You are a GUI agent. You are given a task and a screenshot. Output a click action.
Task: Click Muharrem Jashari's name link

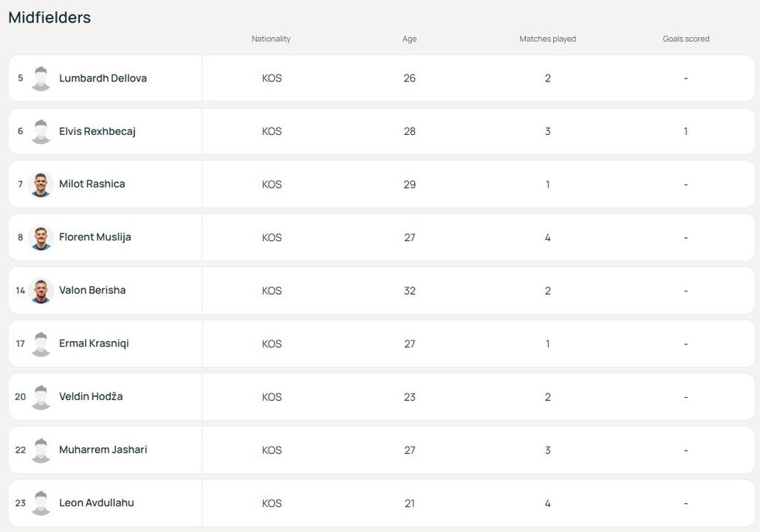click(x=102, y=450)
